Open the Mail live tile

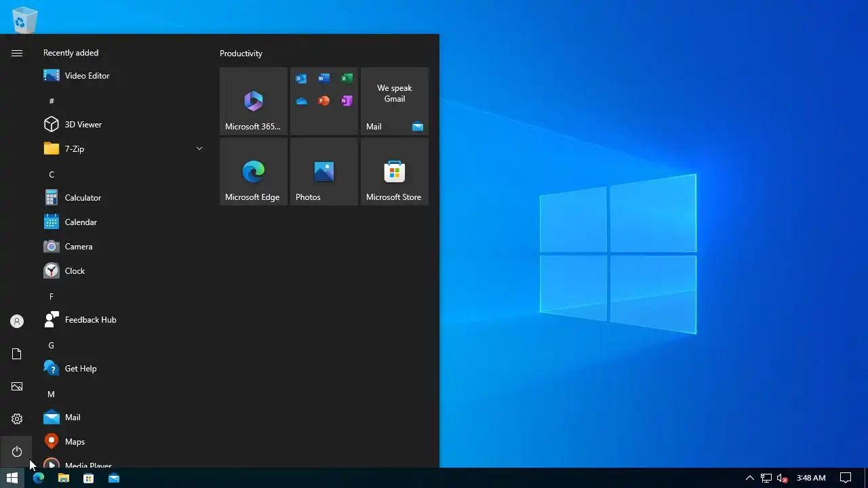click(395, 101)
